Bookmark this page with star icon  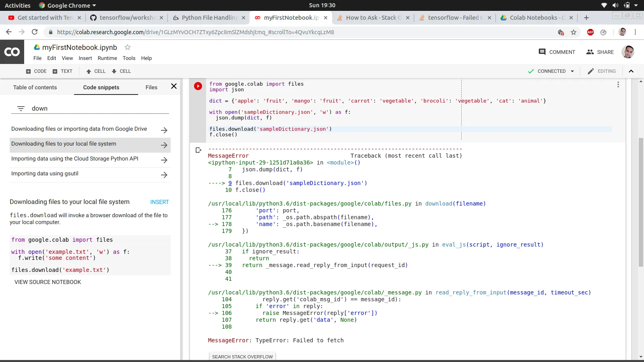pos(574,32)
